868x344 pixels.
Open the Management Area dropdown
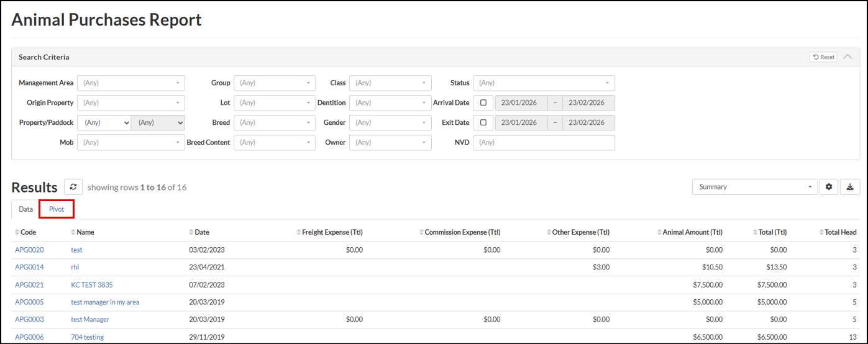coord(130,83)
